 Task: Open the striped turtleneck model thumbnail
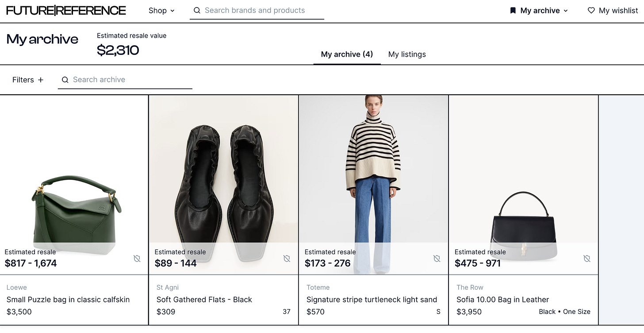(x=373, y=185)
